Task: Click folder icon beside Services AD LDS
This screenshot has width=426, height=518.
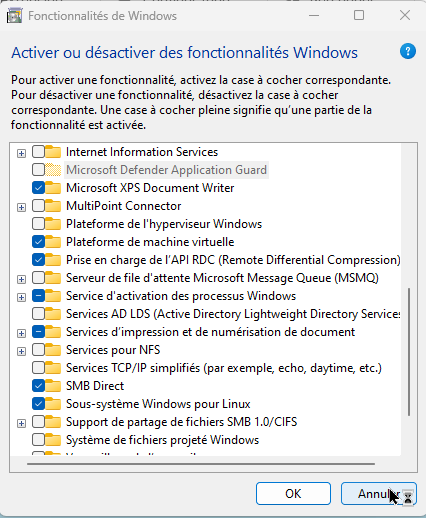Action: [53, 314]
